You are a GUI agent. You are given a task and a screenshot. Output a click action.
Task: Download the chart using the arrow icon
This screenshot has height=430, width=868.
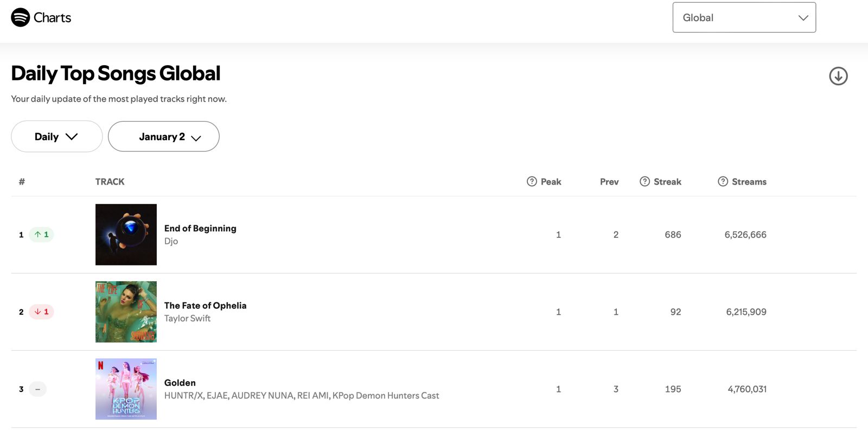coord(838,76)
